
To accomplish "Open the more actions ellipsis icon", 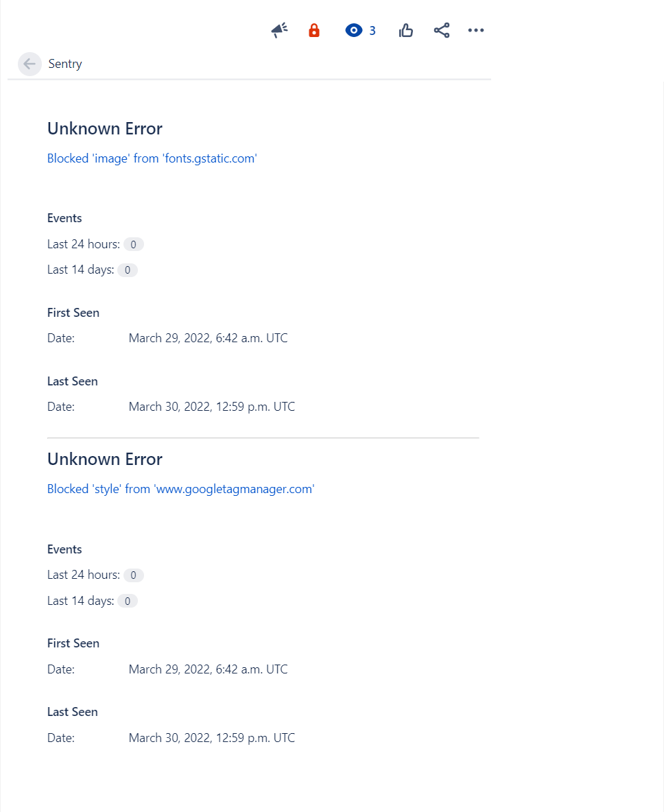I will (475, 30).
